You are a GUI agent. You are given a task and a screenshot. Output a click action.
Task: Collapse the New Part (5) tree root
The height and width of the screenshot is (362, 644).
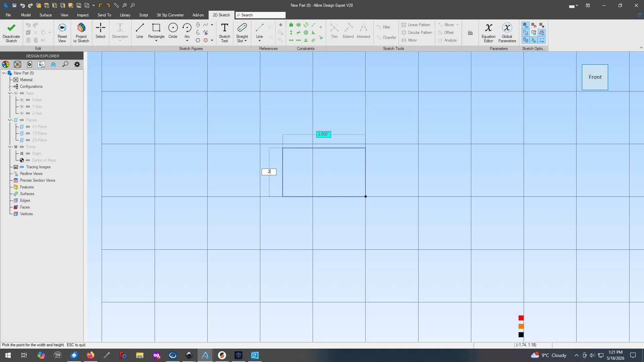[x=4, y=73]
